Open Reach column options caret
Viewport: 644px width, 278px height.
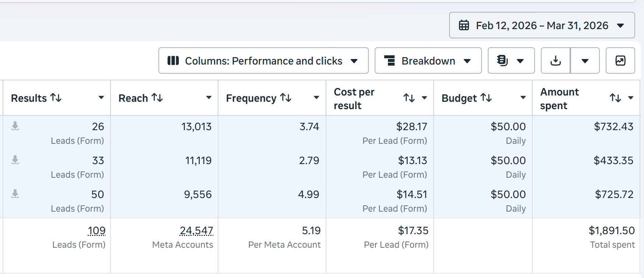coord(209,98)
